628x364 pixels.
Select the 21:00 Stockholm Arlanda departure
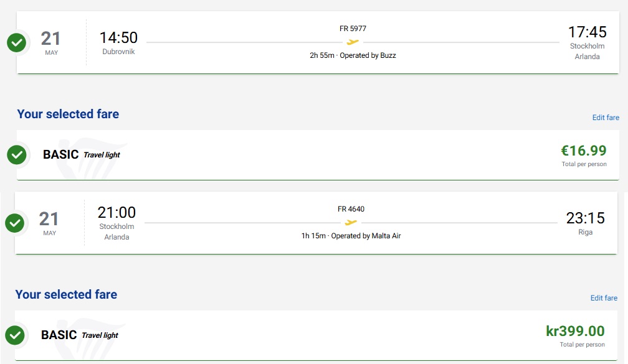[x=117, y=212]
